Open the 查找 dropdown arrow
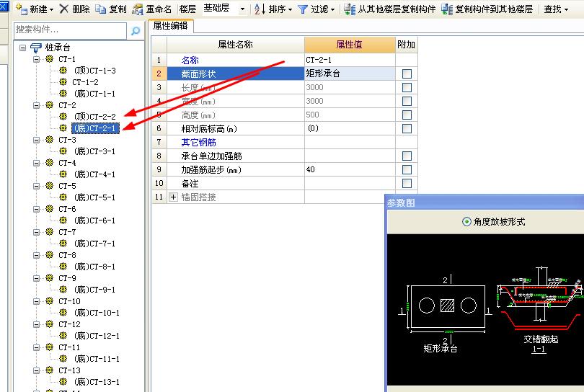 coord(567,9)
